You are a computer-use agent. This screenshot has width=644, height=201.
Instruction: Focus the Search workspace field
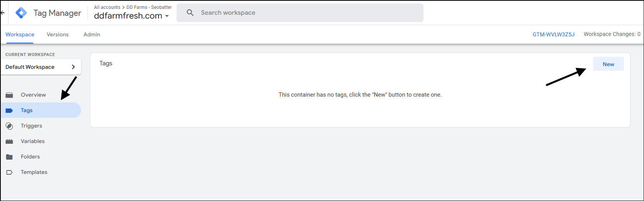point(300,13)
